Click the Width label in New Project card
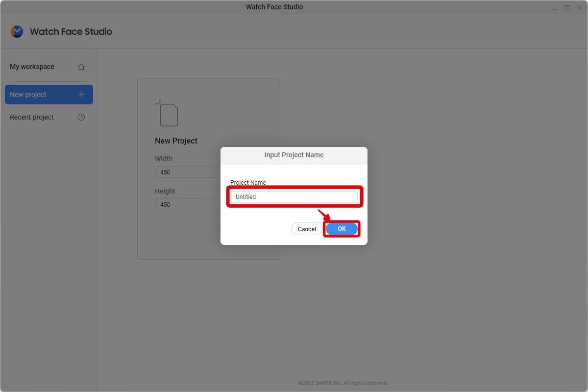Screen dimensions: 588x392 point(164,159)
